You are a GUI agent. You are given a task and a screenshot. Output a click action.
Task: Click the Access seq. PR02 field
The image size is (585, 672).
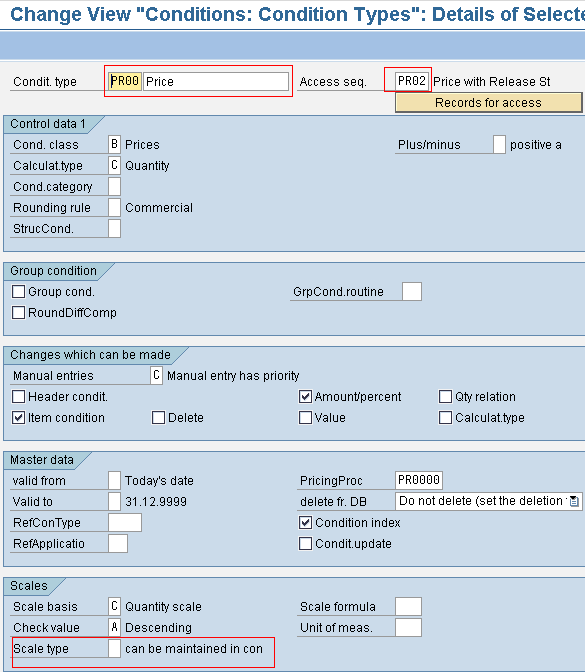point(412,81)
